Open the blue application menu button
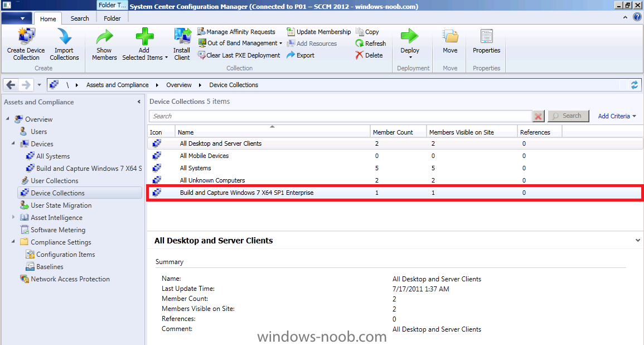This screenshot has height=345, width=644. click(x=16, y=18)
